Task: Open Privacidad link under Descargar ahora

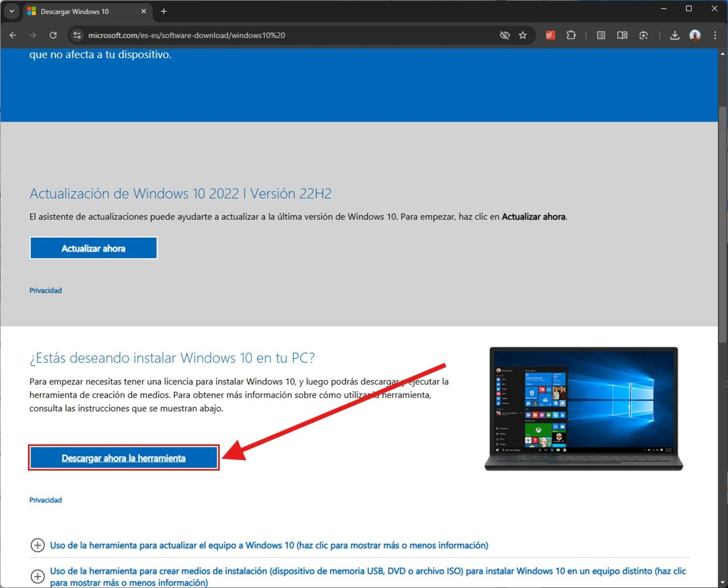Action: [45, 500]
